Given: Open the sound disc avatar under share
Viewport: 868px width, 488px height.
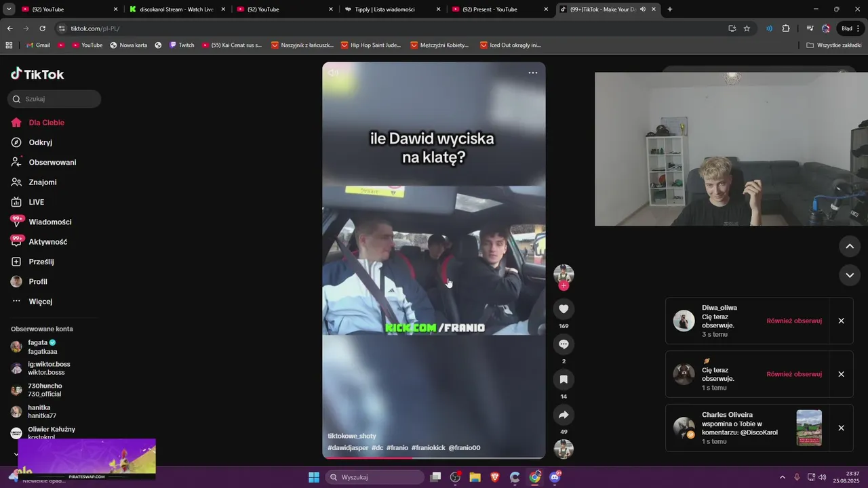Looking at the screenshot, I should (x=564, y=449).
